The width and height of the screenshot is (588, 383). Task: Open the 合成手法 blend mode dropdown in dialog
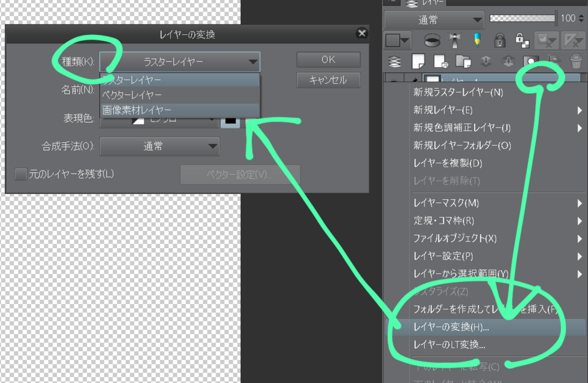159,146
